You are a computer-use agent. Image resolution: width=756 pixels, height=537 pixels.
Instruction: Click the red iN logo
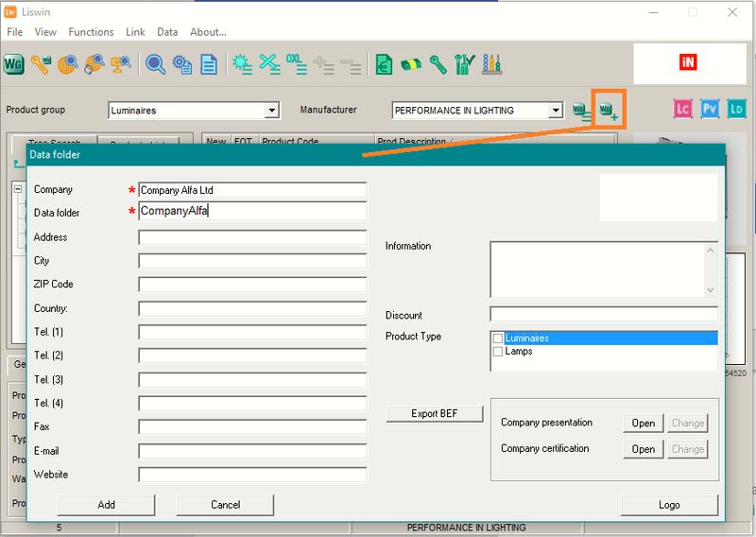click(688, 62)
